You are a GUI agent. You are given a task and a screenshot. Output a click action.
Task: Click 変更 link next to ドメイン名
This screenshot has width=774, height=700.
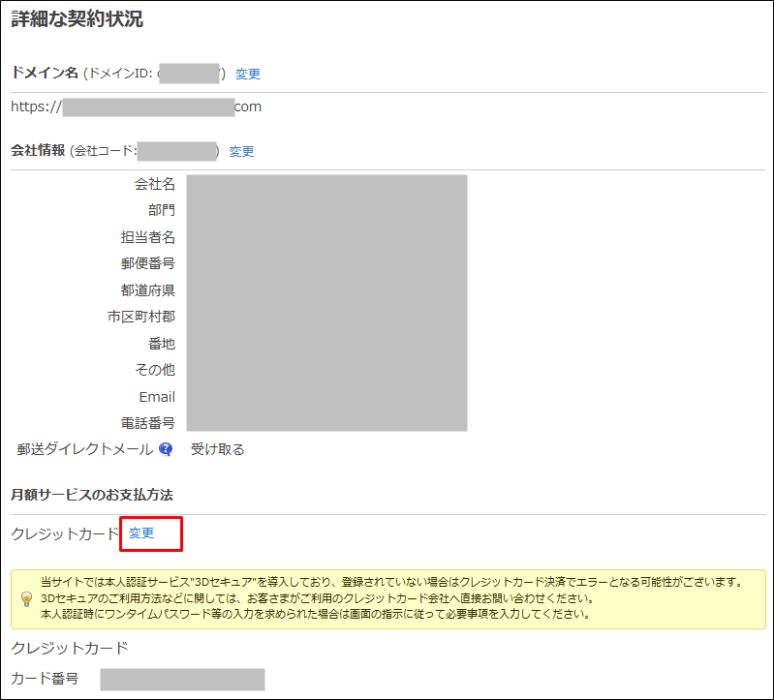(248, 74)
